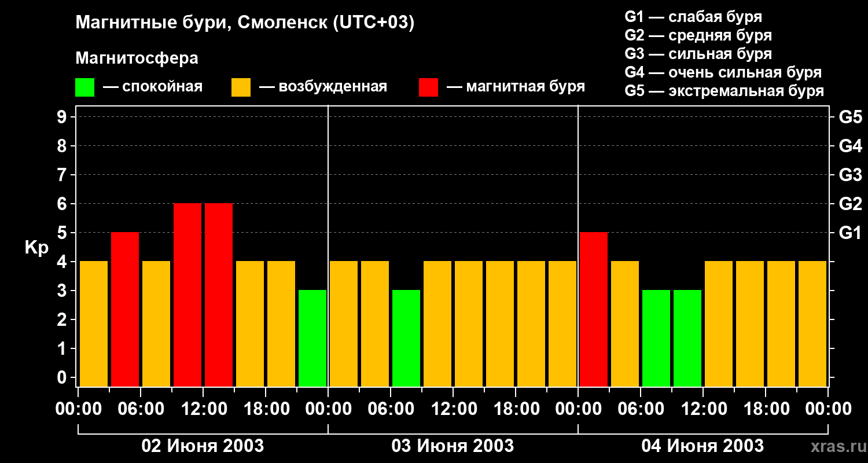Click the xras.ru watermark link
Image resolution: width=868 pixels, height=463 pixels.
point(836,446)
